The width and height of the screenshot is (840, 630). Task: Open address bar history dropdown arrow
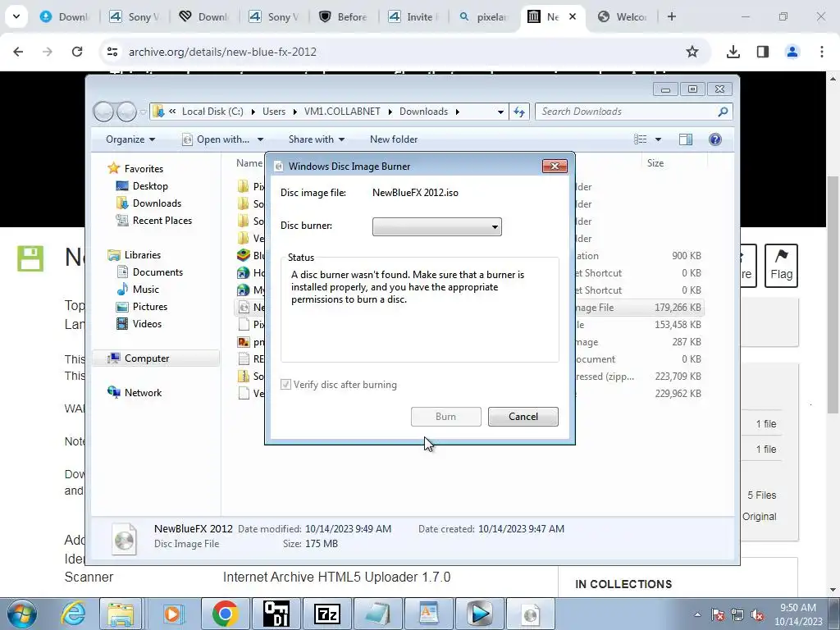500,112
